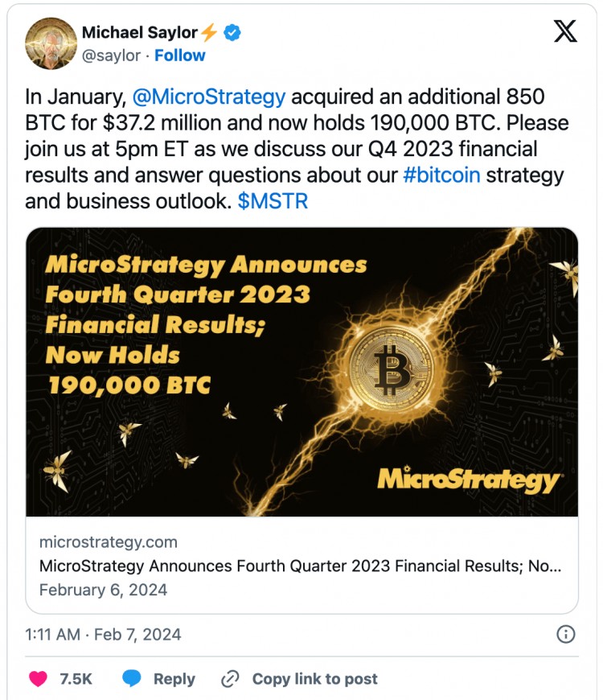Follow the @saylor account
This screenshot has height=700, width=603.
point(178,55)
